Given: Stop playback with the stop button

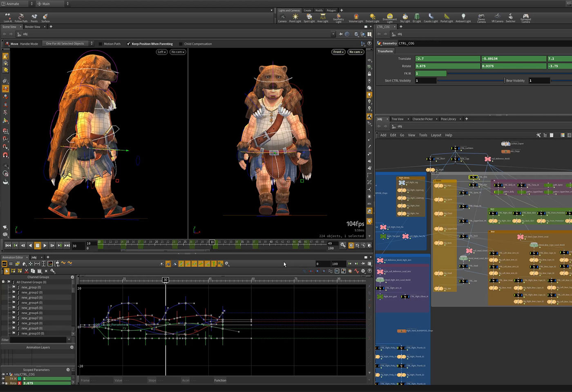Looking at the screenshot, I should pos(38,245).
